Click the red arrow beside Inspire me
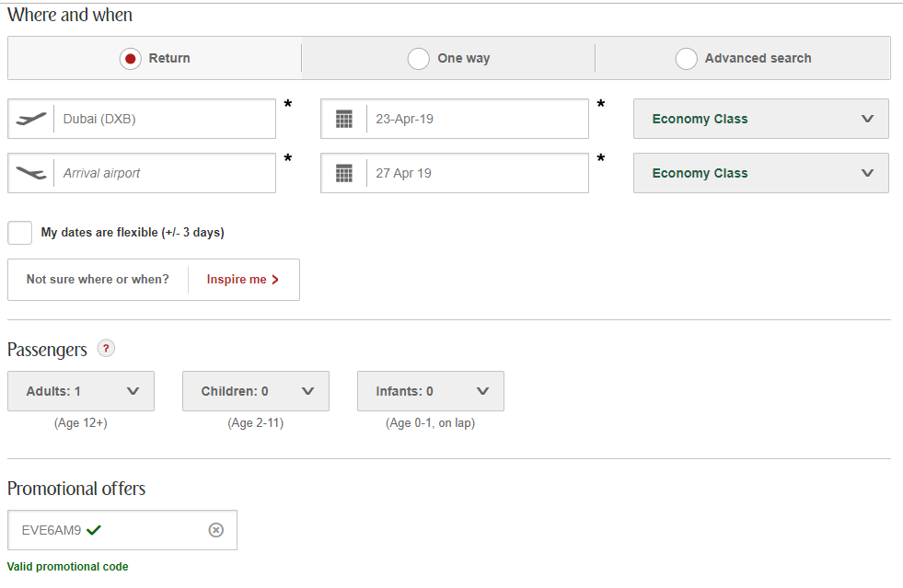903x588 pixels. 275,280
